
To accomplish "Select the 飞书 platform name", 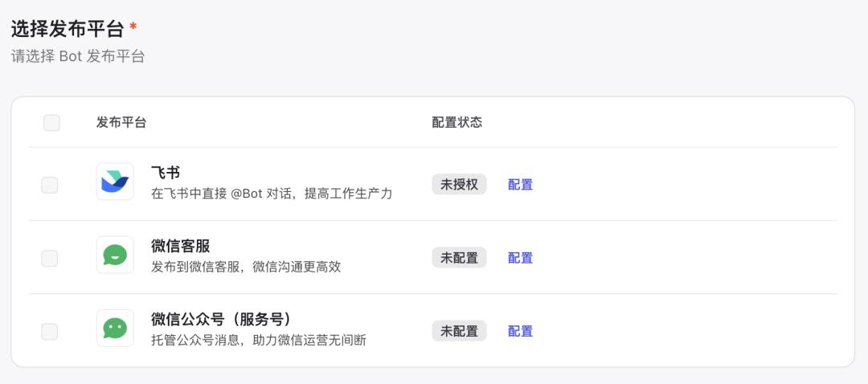I will (166, 173).
